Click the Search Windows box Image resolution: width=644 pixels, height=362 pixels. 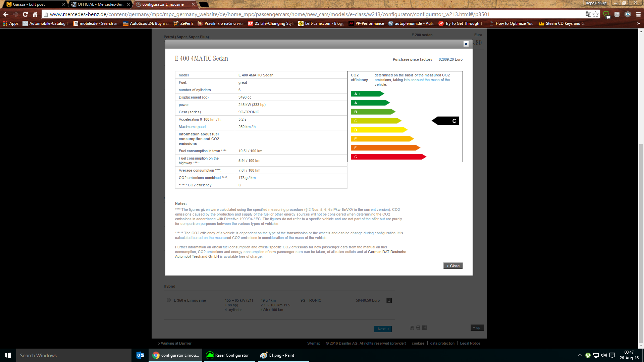[74, 355]
